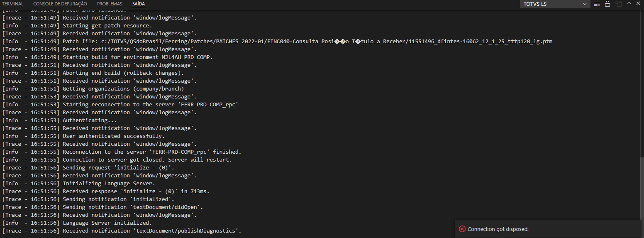
Task: Click the 'Reconnection to the server ... finished.' line
Action: tap(122, 152)
